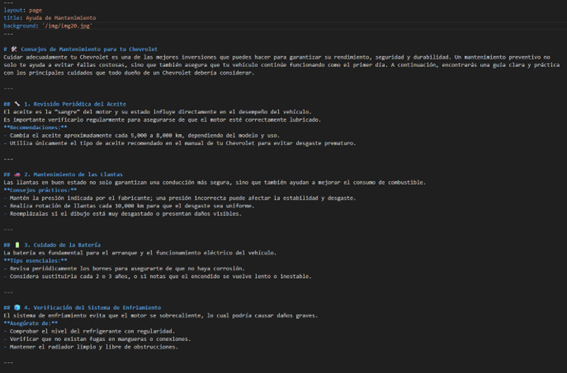Click heading '1. Revisión Periódica del Aceite'
The width and height of the screenshot is (567, 373).
[75, 104]
